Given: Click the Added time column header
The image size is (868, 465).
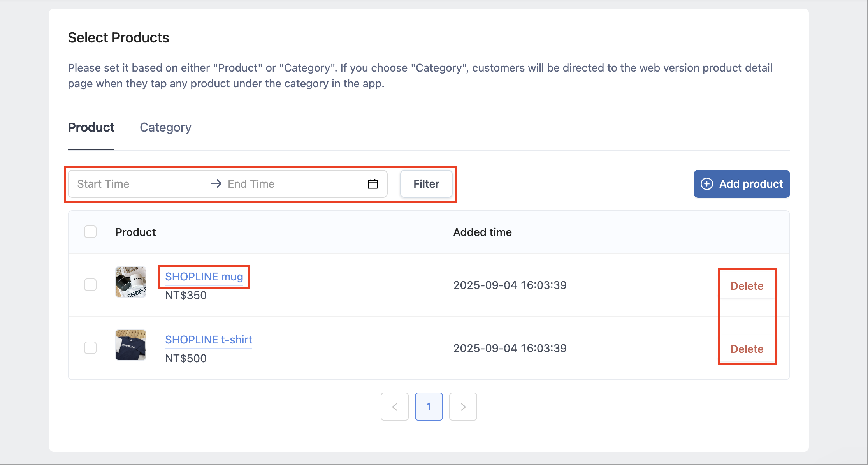Looking at the screenshot, I should 483,232.
